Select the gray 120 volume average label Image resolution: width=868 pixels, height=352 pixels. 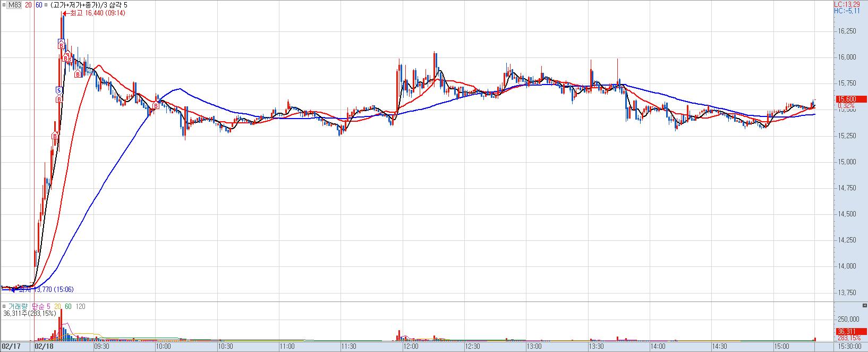(81, 306)
